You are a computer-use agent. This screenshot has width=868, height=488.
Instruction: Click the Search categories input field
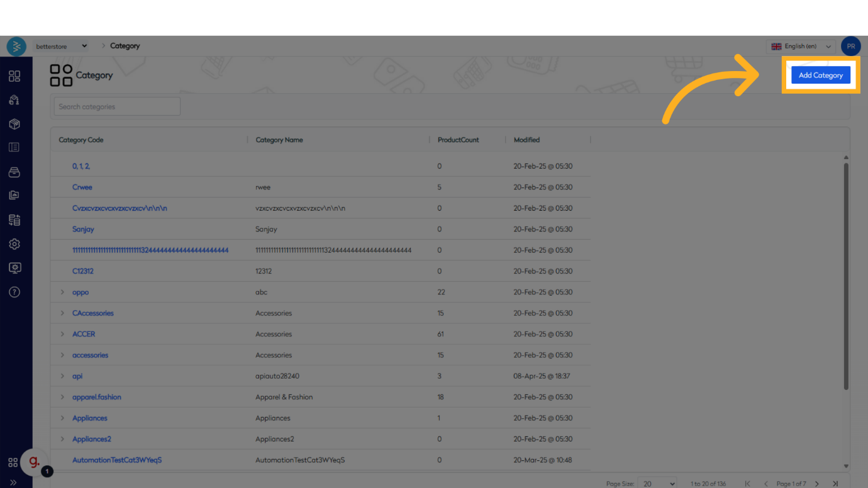click(x=117, y=107)
